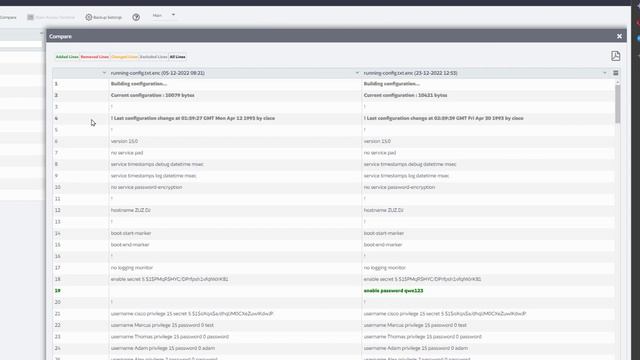Select left 'Current configuration : 10079 bytes' cell
640x360 pixels.
153,95
